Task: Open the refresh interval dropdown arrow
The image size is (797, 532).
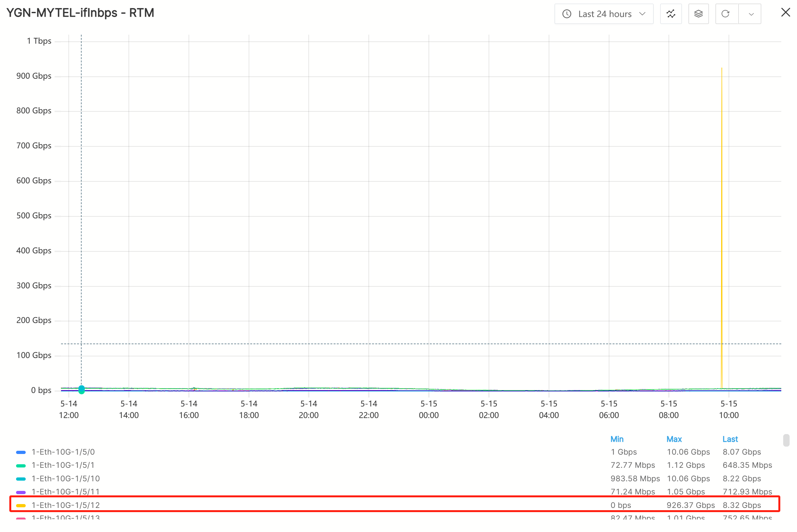Action: [751, 14]
